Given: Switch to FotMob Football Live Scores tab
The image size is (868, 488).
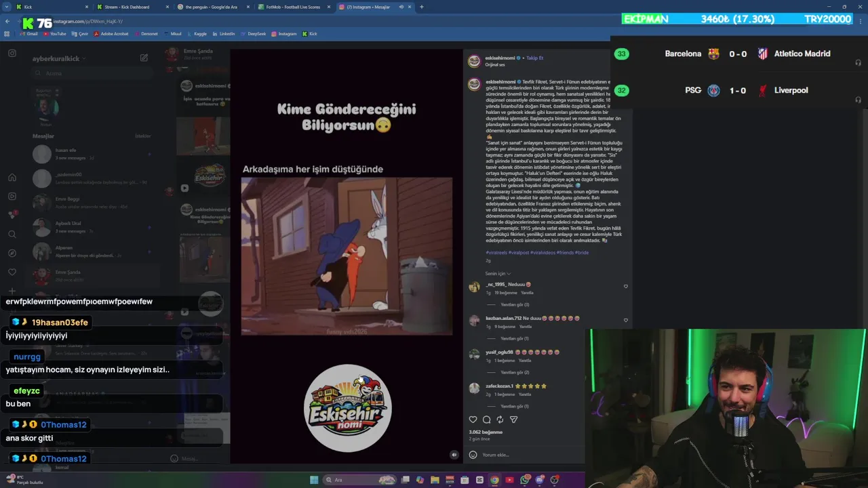Looking at the screenshot, I should coord(295,7).
